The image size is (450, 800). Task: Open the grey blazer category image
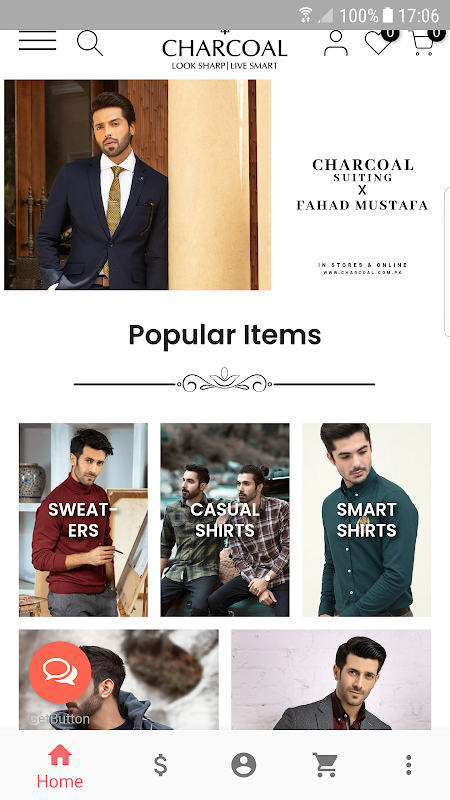[x=331, y=679]
